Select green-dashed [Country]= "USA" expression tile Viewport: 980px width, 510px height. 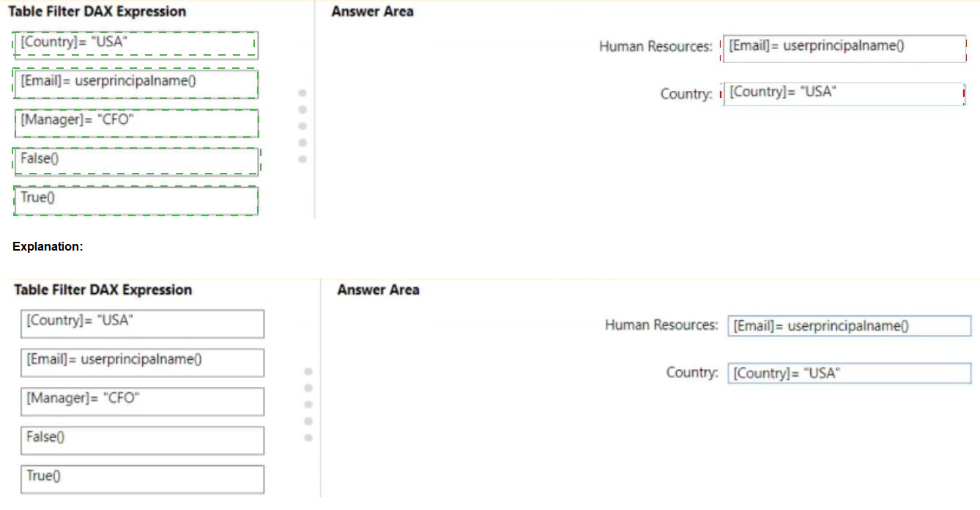pyautogui.click(x=136, y=43)
